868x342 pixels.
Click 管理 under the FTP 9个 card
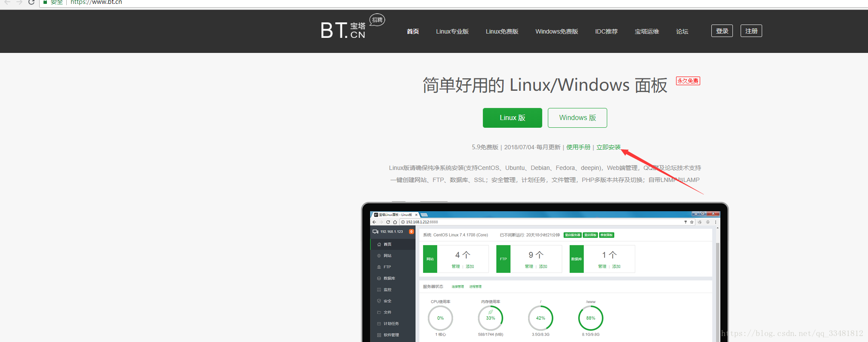click(x=529, y=266)
